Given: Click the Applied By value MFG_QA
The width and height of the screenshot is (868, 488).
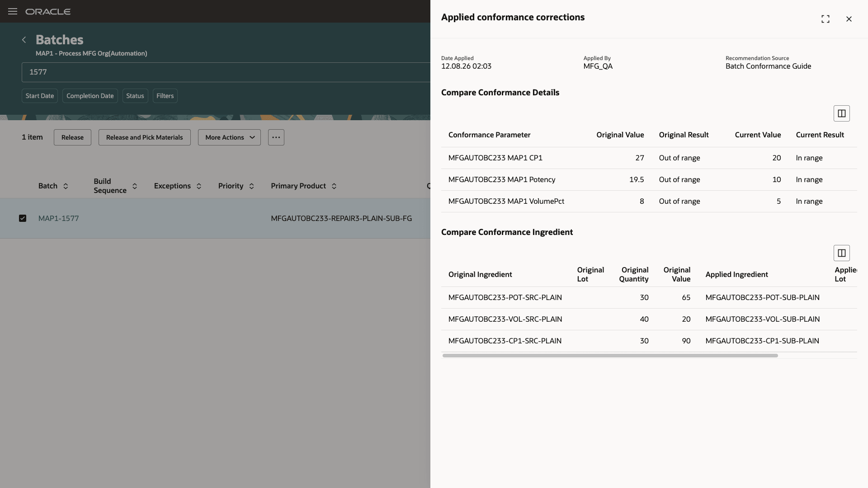Looking at the screenshot, I should (x=598, y=66).
